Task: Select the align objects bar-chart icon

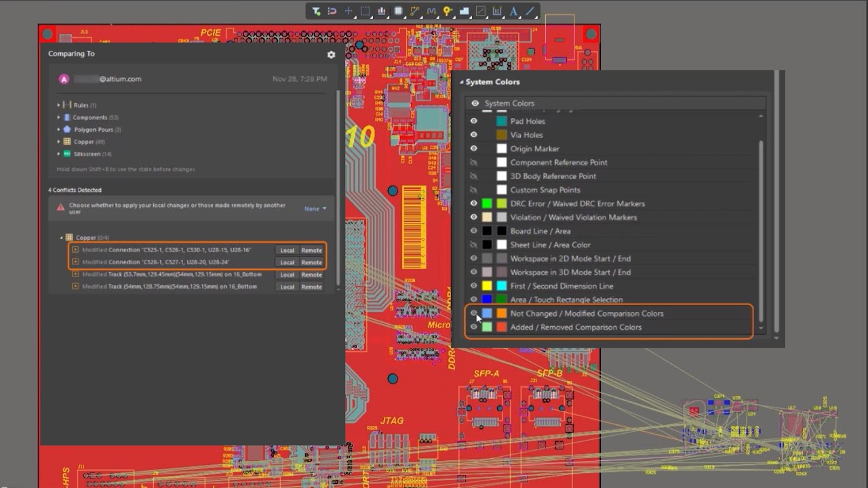Action: click(382, 11)
